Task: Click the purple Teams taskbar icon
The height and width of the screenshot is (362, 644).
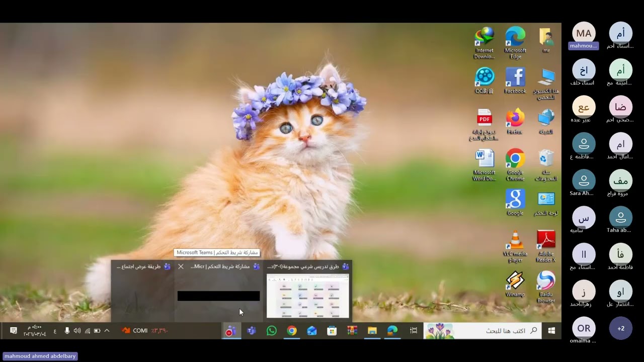Action: (x=252, y=330)
